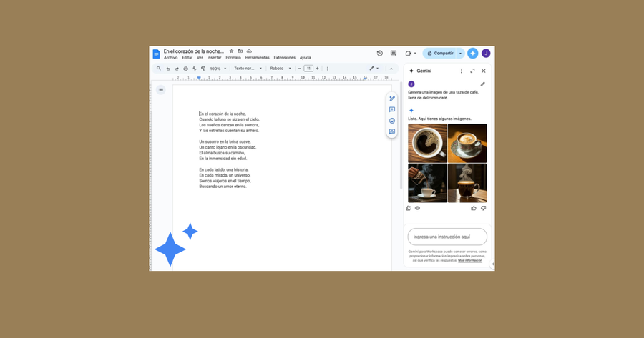
Task: Select the coffee being poured image
Action: click(427, 183)
